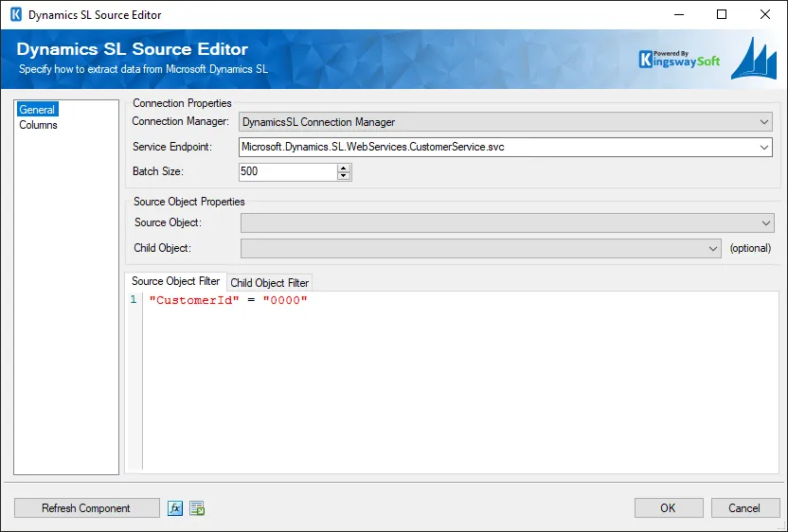
Task: Open the Child Object dropdown
Action: pyautogui.click(x=481, y=249)
